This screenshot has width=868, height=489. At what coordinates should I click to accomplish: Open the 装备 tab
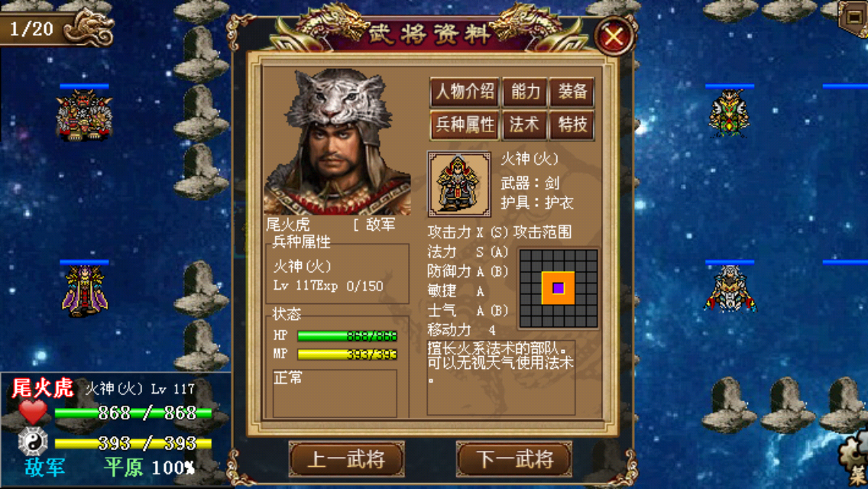point(572,92)
